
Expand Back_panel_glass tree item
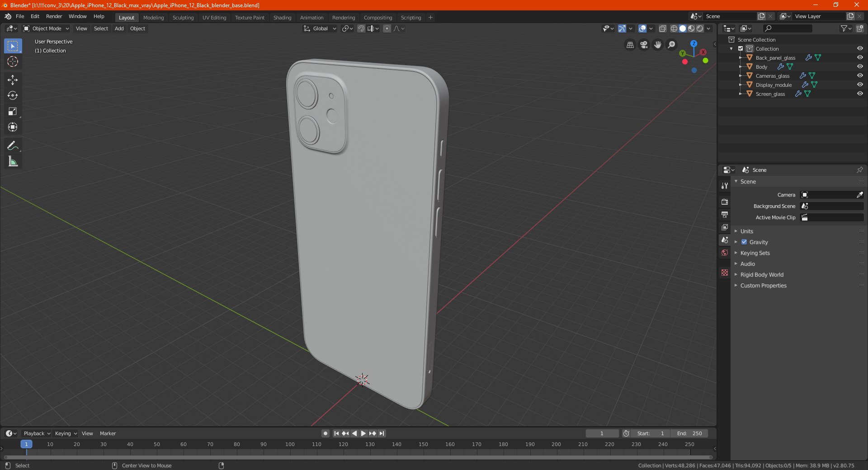click(740, 57)
